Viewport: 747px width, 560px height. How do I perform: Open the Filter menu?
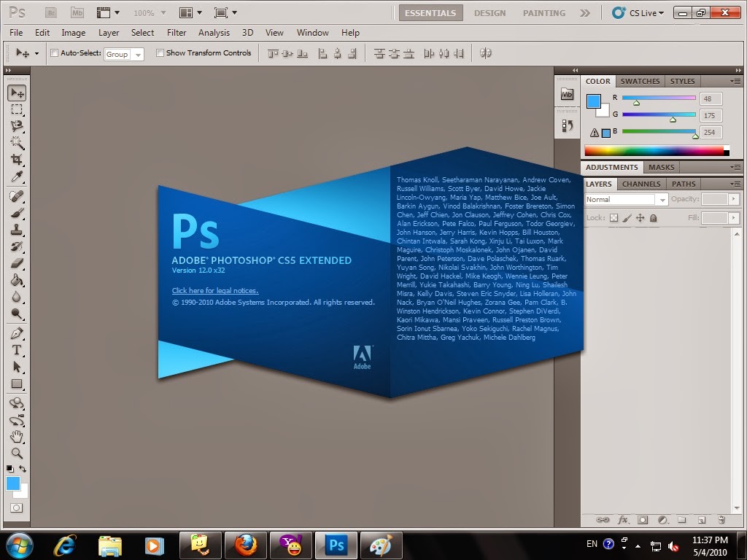pos(177,32)
